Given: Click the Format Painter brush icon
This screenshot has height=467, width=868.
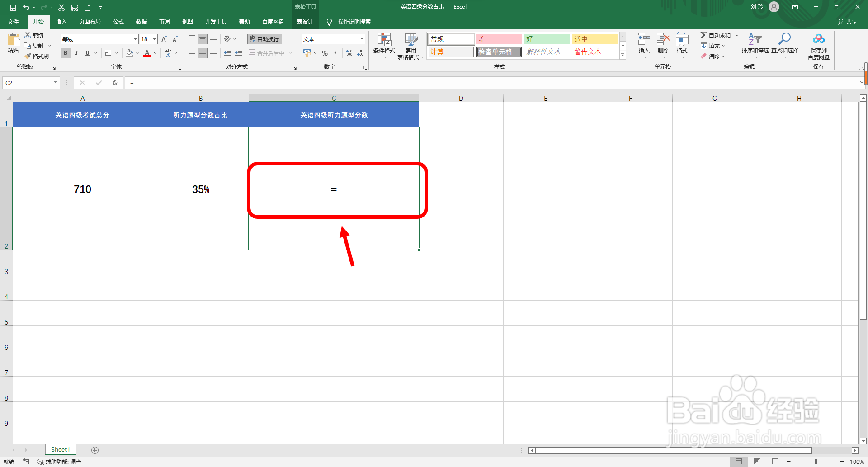Looking at the screenshot, I should [x=28, y=56].
